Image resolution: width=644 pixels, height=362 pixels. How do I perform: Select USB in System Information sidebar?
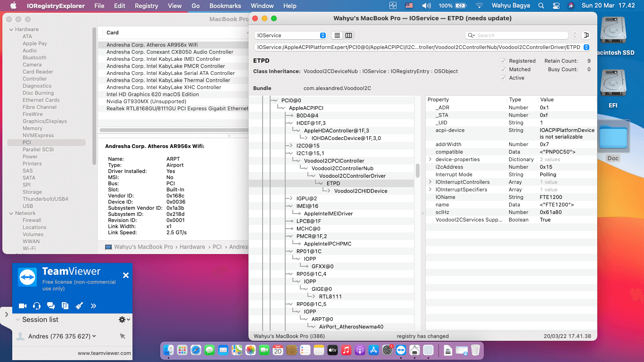pyautogui.click(x=28, y=206)
